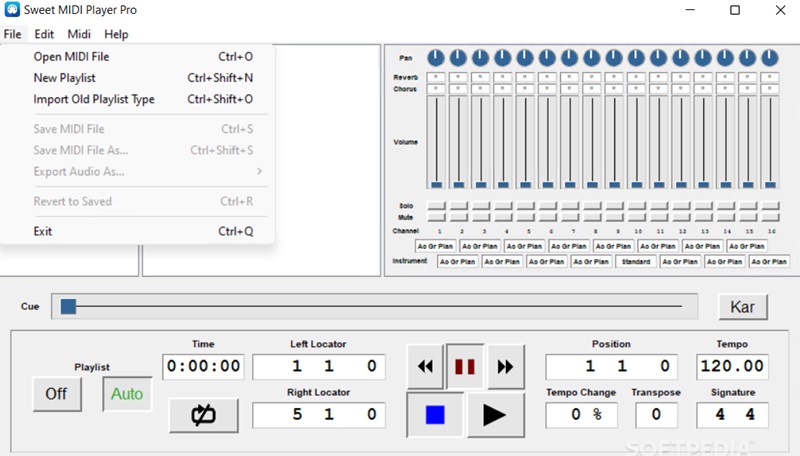Click the Transpose value field
The image size is (800, 456).
657,415
